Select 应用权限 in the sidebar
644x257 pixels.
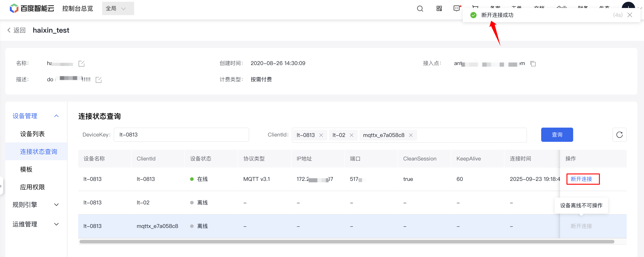click(x=32, y=187)
